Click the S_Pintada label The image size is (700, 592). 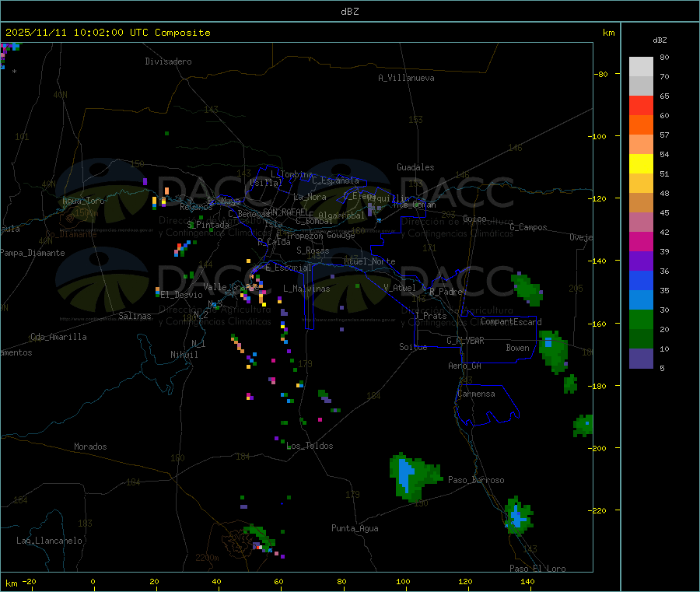[208, 225]
